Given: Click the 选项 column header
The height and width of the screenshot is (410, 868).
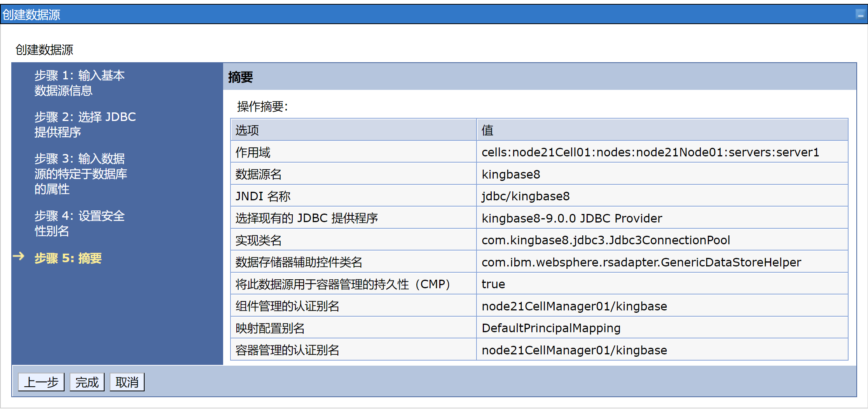Looking at the screenshot, I should (247, 130).
